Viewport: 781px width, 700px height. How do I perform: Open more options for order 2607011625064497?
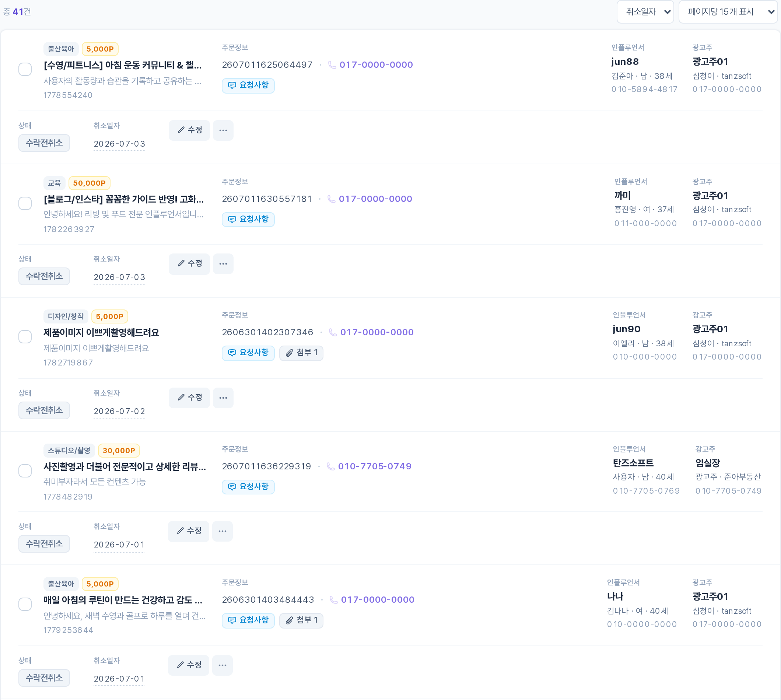223,130
